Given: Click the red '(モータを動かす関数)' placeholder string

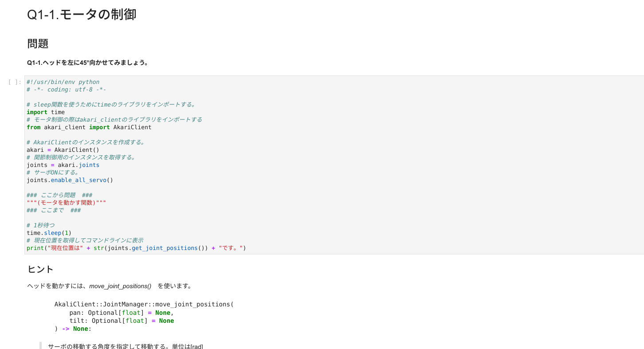Looking at the screenshot, I should click(x=66, y=203).
